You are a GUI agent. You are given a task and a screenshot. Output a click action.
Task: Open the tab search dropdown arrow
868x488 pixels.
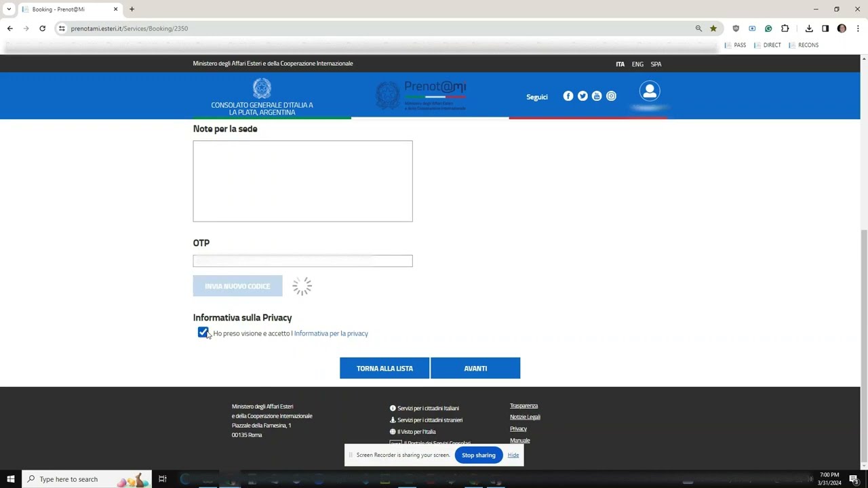coord(8,9)
